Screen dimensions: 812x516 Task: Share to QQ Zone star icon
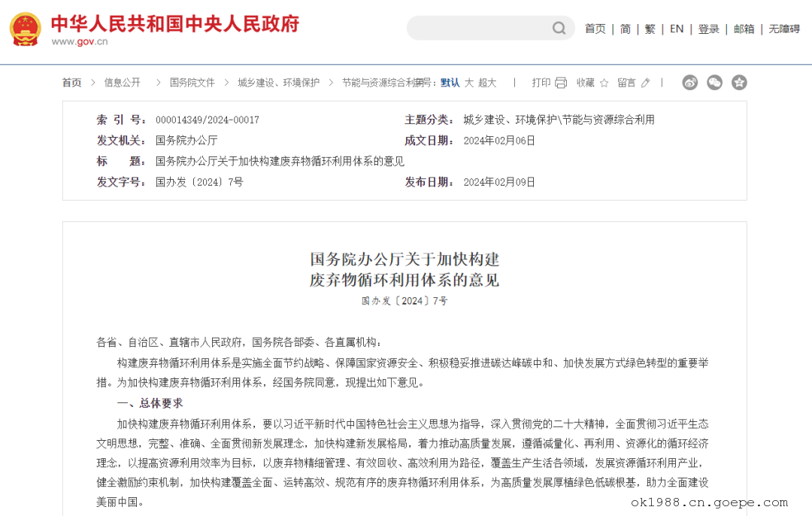(x=739, y=83)
